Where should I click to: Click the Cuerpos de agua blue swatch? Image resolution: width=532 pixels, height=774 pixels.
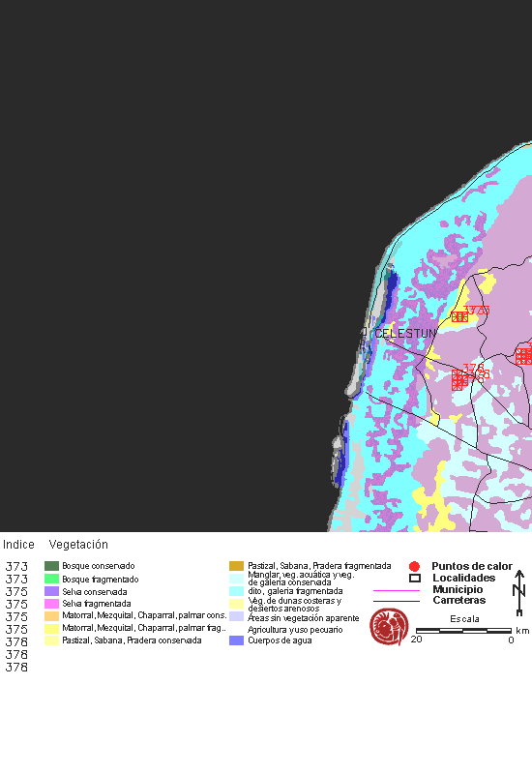click(236, 640)
